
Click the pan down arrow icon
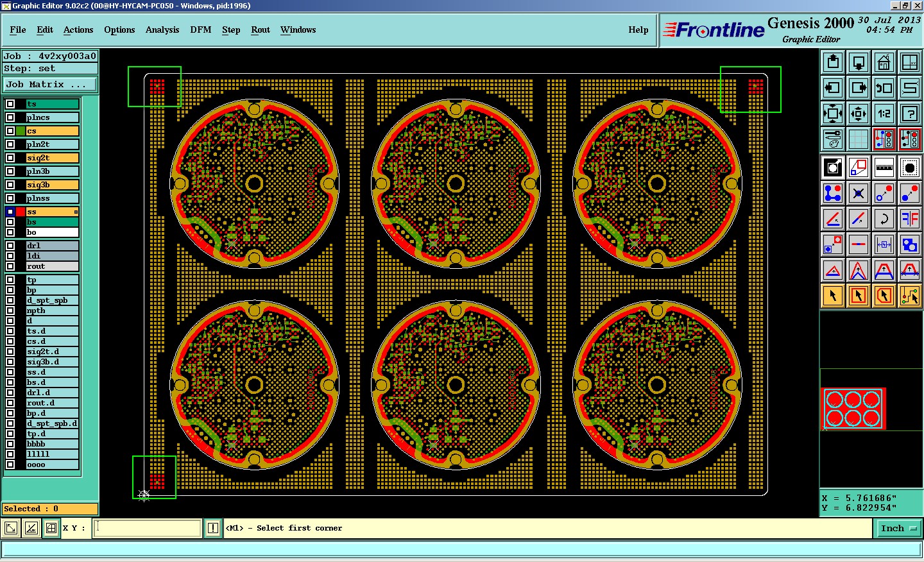[x=858, y=62]
